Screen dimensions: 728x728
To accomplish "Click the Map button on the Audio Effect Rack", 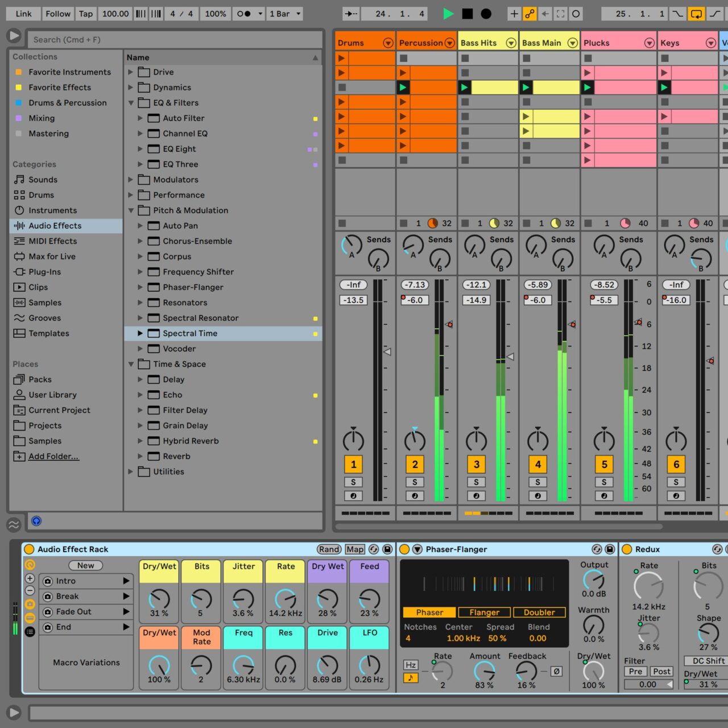I will tap(354, 549).
